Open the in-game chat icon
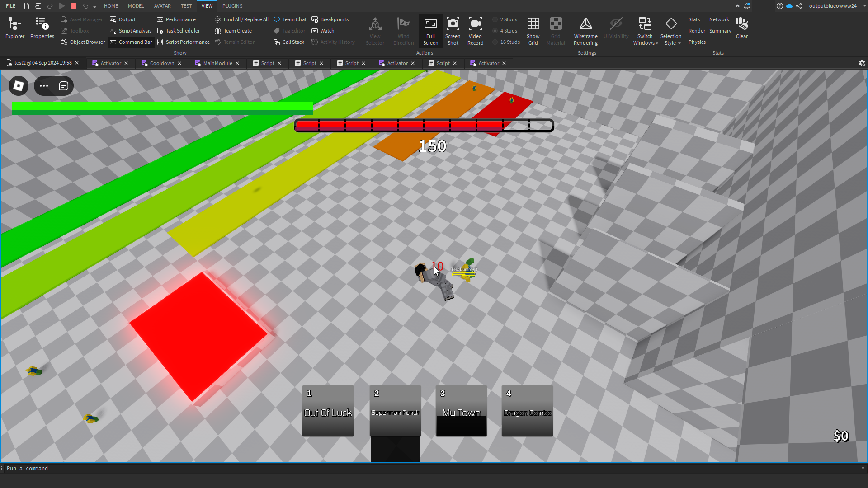The width and height of the screenshot is (868, 488). [64, 86]
